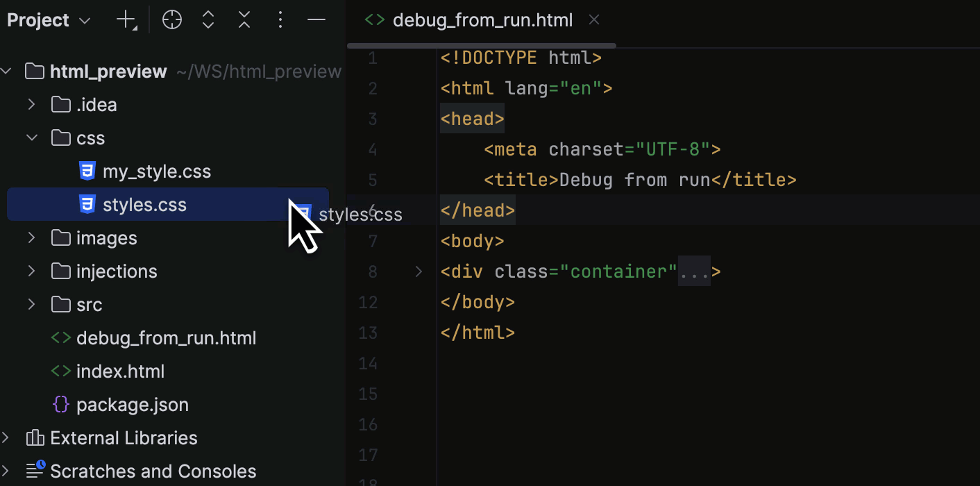Click the Expand All icon in Project toolbar
Viewport: 980px width, 486px height.
[208, 19]
